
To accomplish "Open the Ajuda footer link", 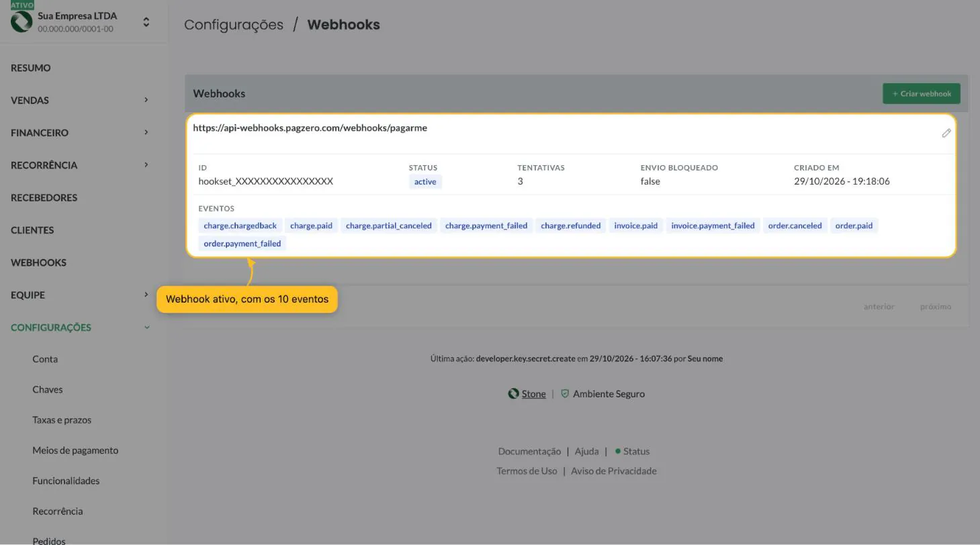I will 586,451.
